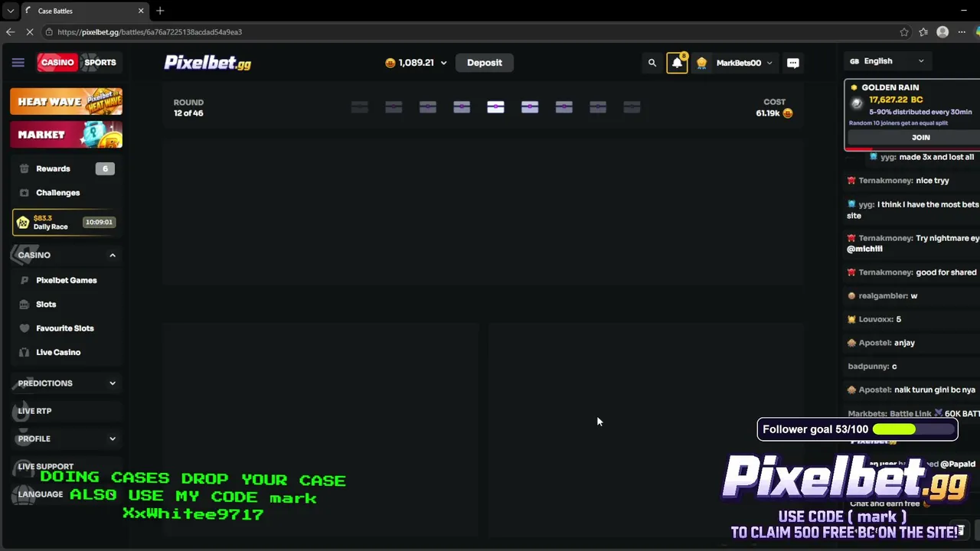Viewport: 980px width, 551px height.
Task: Stop loading the page
Action: 29,32
